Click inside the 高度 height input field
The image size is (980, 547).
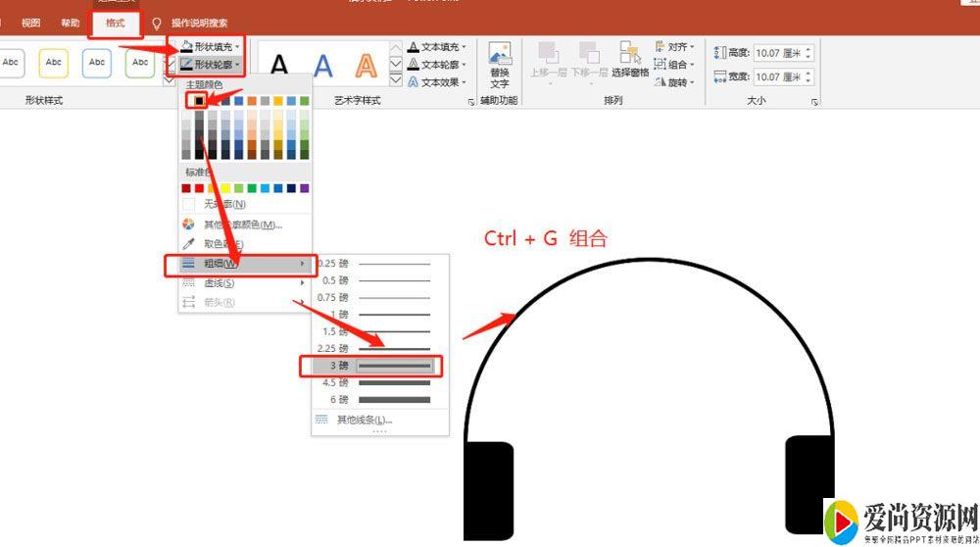(778, 53)
